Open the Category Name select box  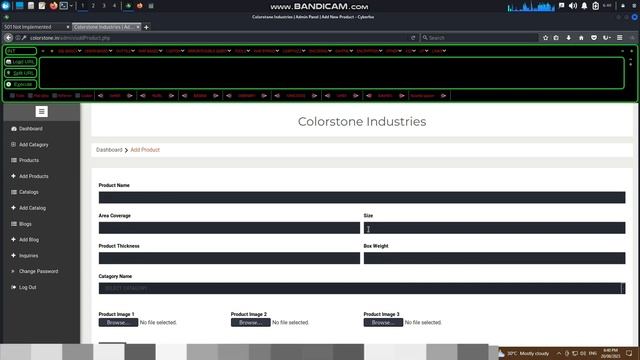362,288
